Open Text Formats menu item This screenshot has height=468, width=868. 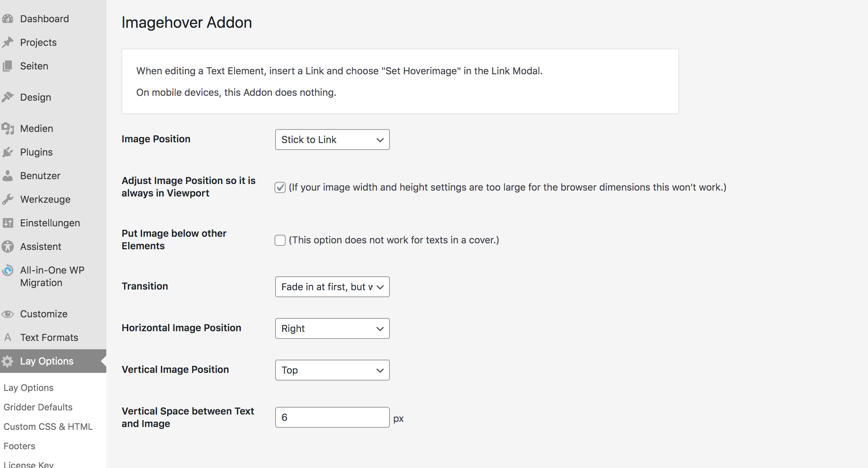coord(49,337)
